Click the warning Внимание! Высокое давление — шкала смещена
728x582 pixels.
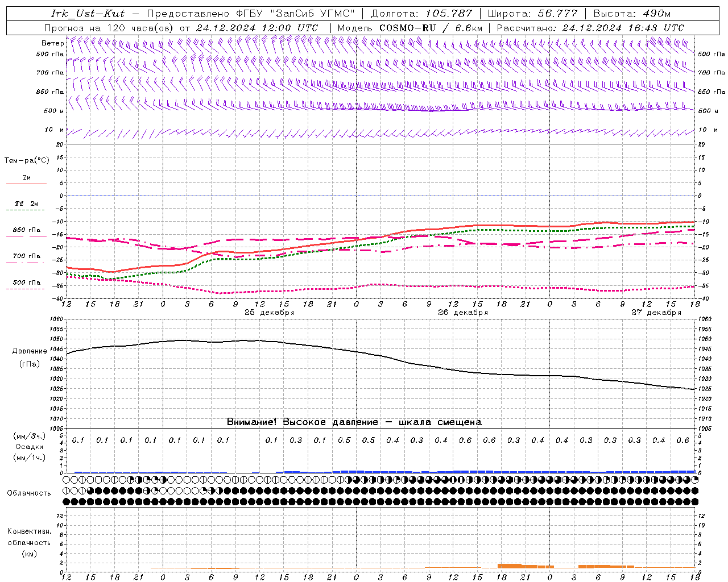click(354, 422)
